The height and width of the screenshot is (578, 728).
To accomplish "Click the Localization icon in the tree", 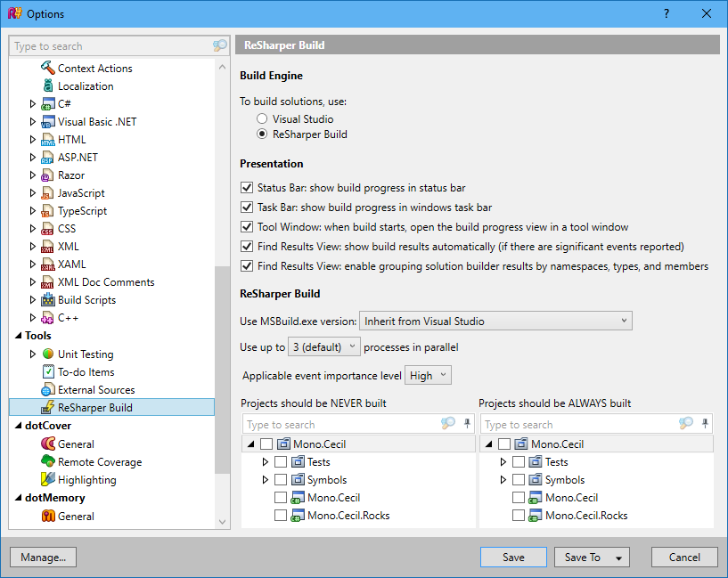I will click(x=48, y=85).
